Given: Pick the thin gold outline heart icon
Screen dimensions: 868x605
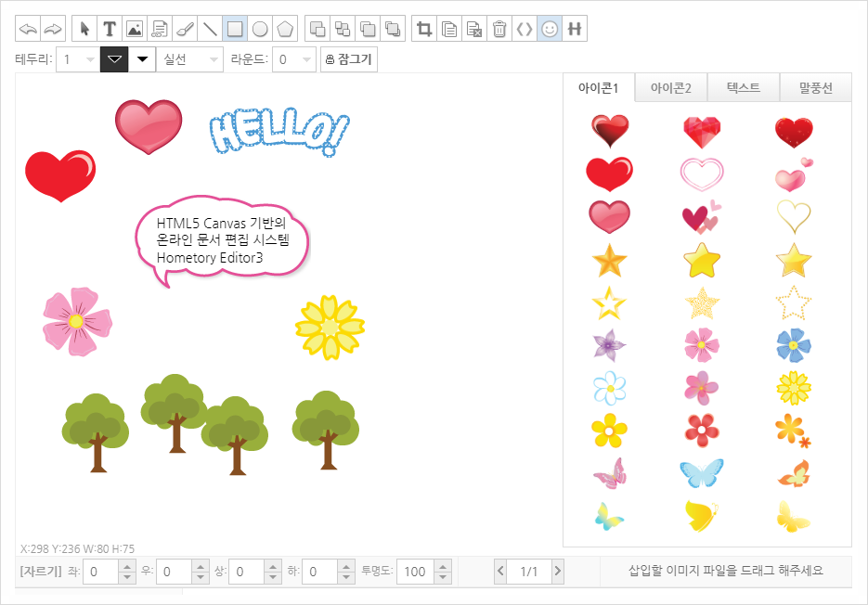Looking at the screenshot, I should pos(794,216).
